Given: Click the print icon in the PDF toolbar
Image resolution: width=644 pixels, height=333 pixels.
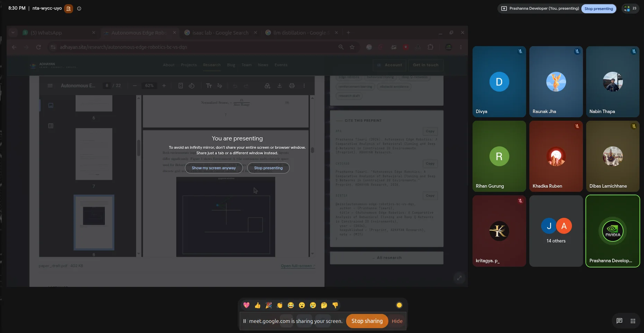Looking at the screenshot, I should pyautogui.click(x=292, y=86).
